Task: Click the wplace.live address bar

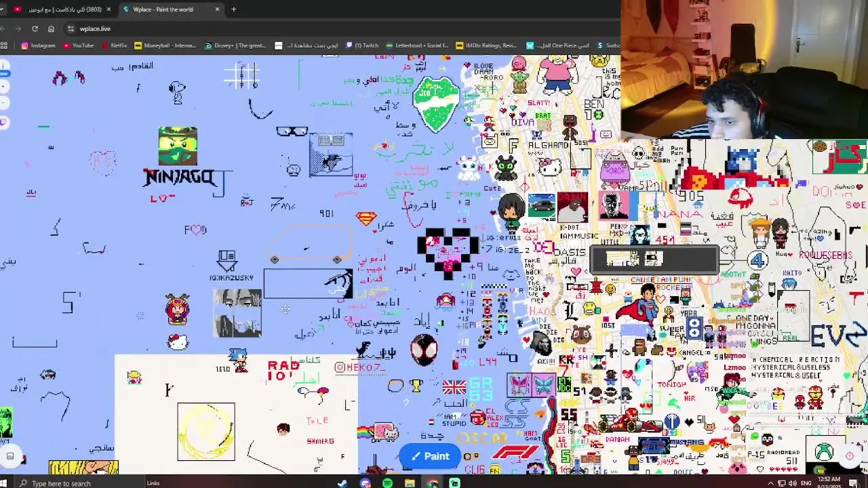Action: tap(339, 28)
